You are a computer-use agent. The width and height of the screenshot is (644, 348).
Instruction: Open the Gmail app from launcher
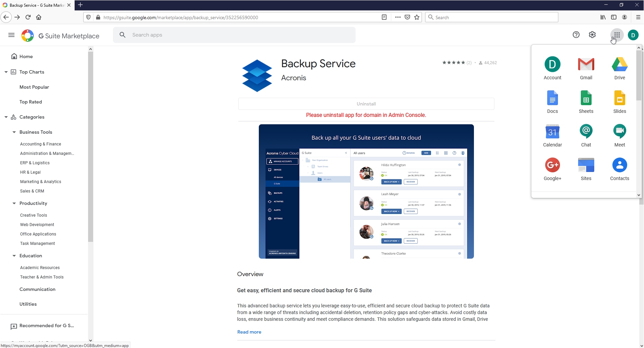pos(586,69)
